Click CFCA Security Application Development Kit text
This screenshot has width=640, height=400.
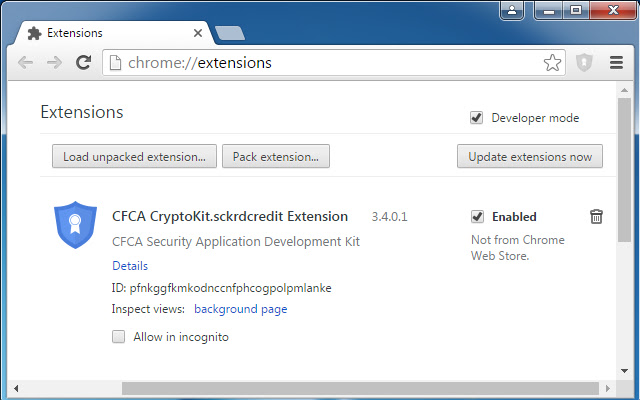point(236,242)
